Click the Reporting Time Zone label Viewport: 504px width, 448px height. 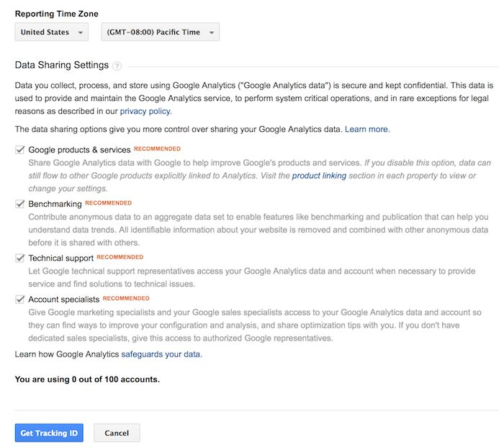pyautogui.click(x=57, y=14)
